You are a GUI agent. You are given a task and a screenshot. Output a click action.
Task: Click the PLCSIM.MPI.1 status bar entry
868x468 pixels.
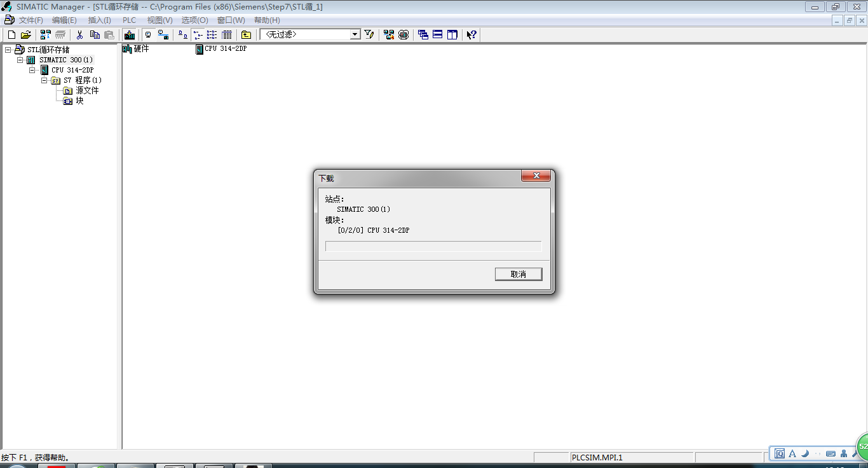pos(632,458)
